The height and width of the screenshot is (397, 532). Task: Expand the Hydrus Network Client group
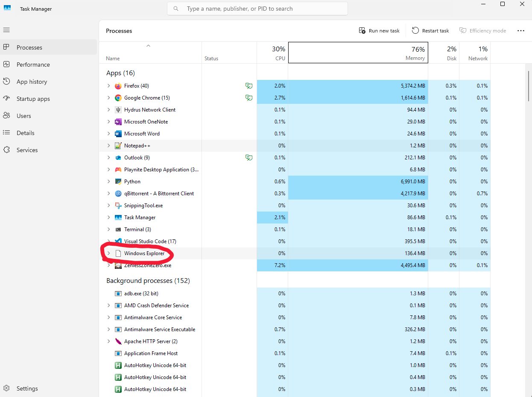click(x=108, y=110)
